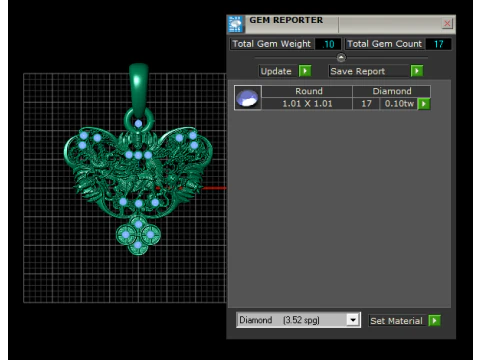Click the Total Gem Count label

click(x=384, y=44)
